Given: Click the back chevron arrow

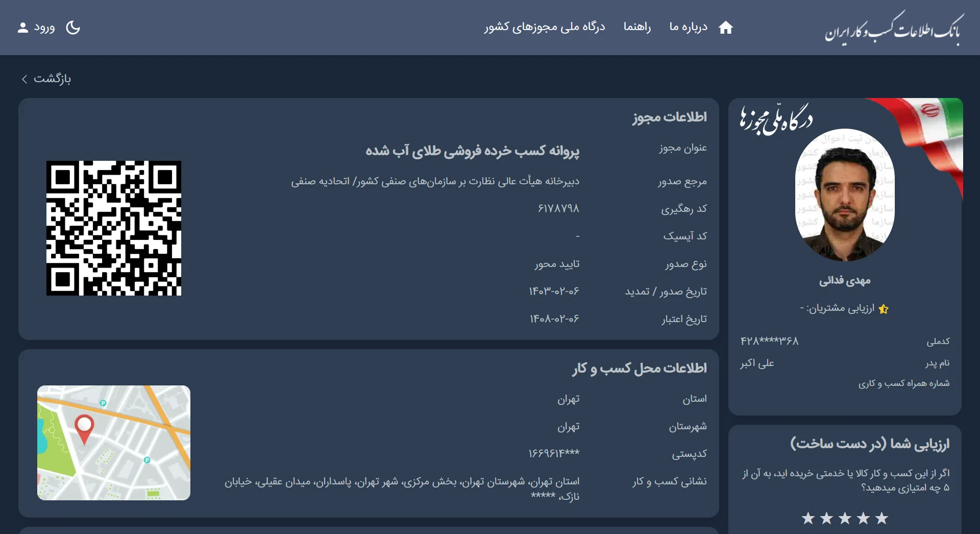Looking at the screenshot, I should [x=24, y=79].
